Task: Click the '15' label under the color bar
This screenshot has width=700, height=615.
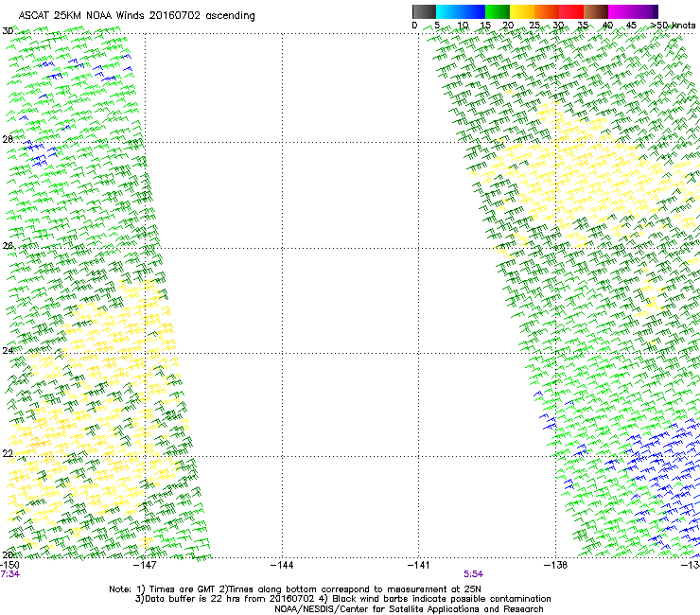Action: click(485, 26)
